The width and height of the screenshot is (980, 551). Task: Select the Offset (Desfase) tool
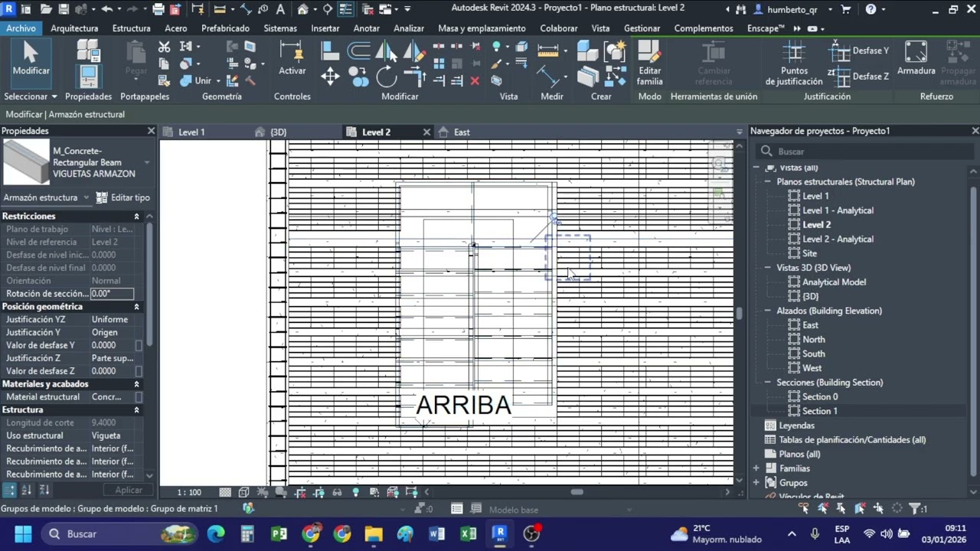pos(358,51)
